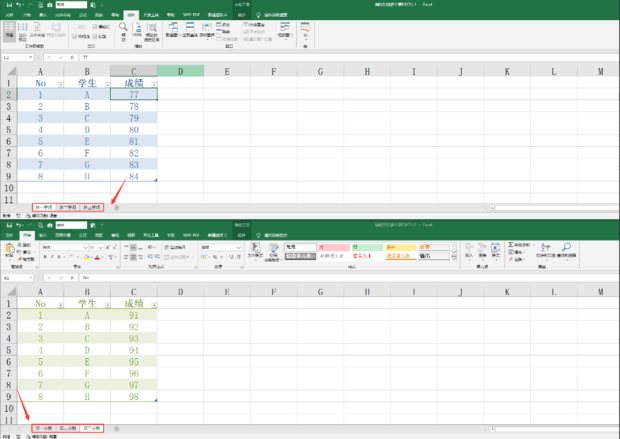Image resolution: width=620 pixels, height=439 pixels.
Task: Open Name Box dropdown in top window
Action: pyautogui.click(x=30, y=57)
